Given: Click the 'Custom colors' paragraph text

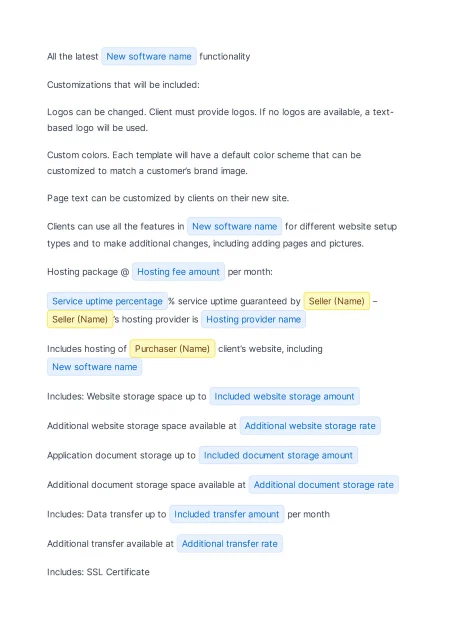Looking at the screenshot, I should [204, 163].
